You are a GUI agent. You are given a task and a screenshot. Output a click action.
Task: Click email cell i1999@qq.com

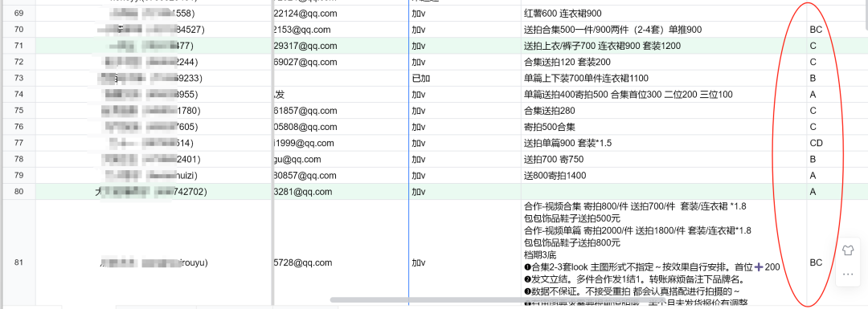pos(341,143)
